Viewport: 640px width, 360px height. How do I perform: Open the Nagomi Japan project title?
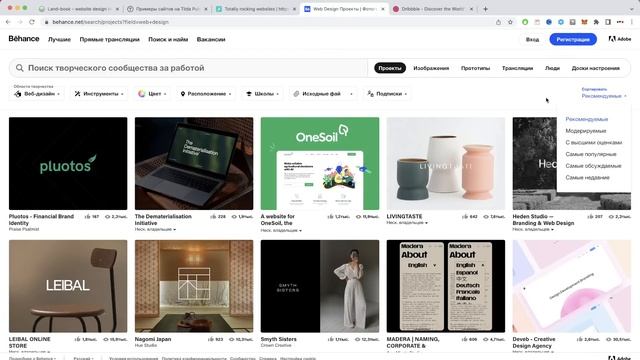[153, 339]
